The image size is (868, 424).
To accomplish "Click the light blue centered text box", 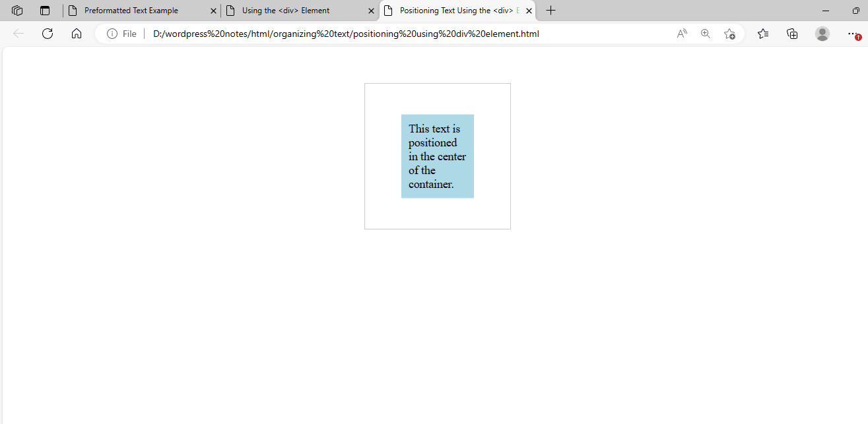I will click(438, 156).
